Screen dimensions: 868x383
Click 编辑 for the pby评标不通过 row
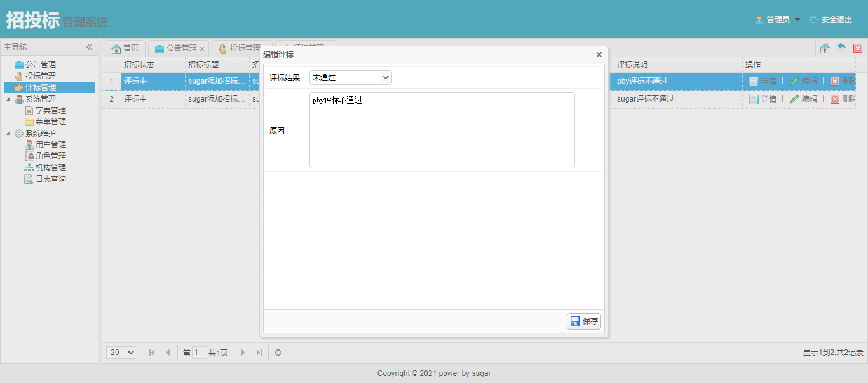803,81
